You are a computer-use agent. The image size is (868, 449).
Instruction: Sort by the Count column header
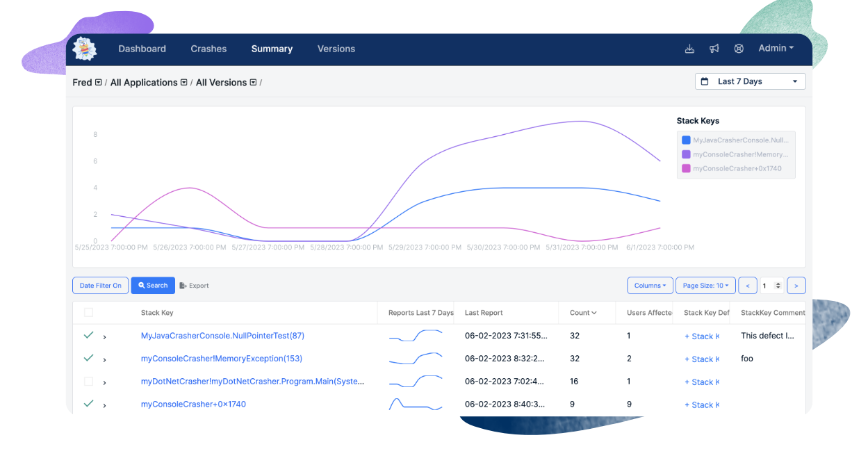point(583,313)
